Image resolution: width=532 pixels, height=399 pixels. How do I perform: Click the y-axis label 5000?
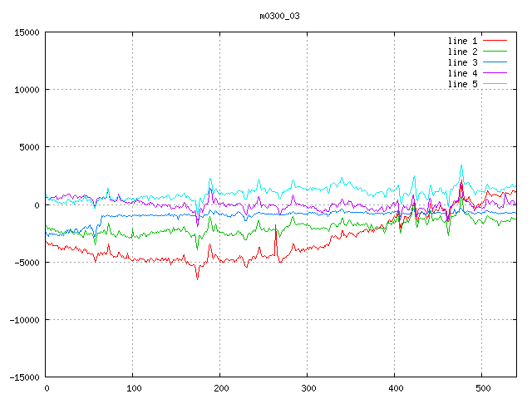click(x=30, y=147)
